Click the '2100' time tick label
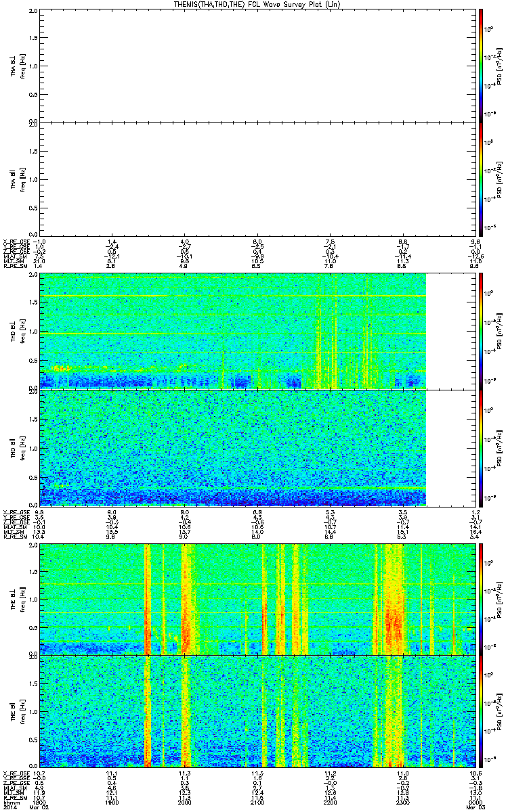508x812 pixels. tap(257, 802)
